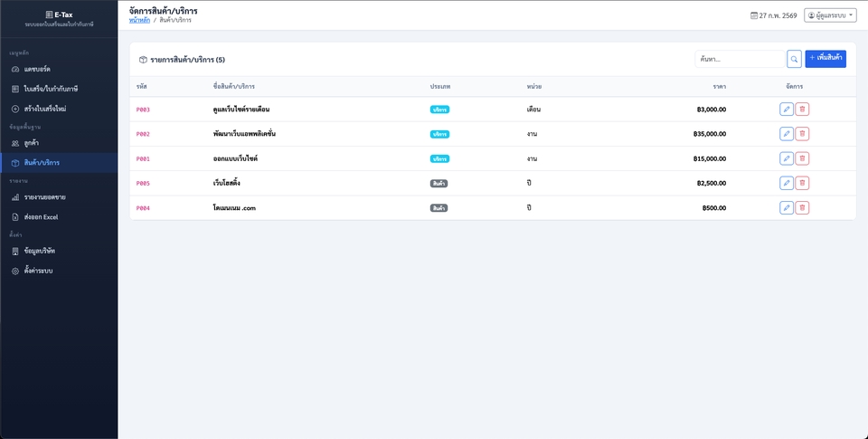Open the ผู้ดูแลระบบ user dropdown
Image resolution: width=868 pixels, height=439 pixels.
(830, 15)
